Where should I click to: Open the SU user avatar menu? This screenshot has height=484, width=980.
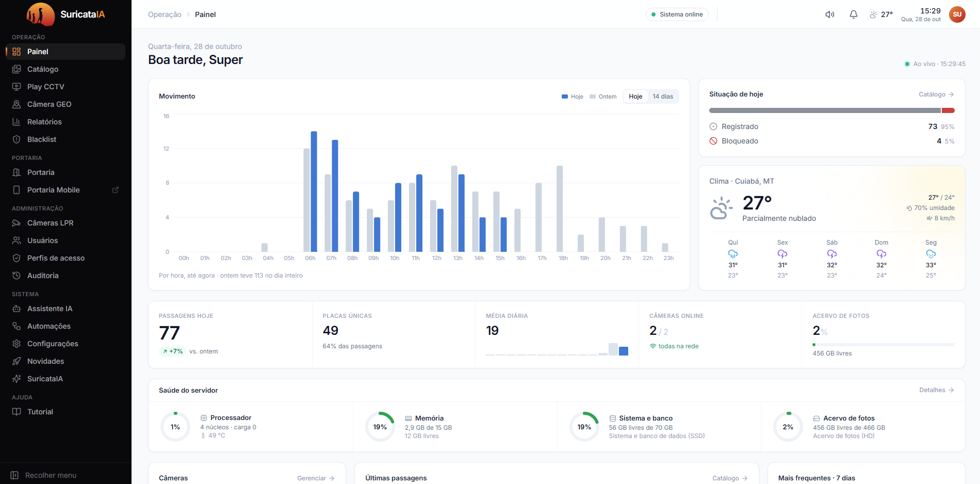pos(957,14)
